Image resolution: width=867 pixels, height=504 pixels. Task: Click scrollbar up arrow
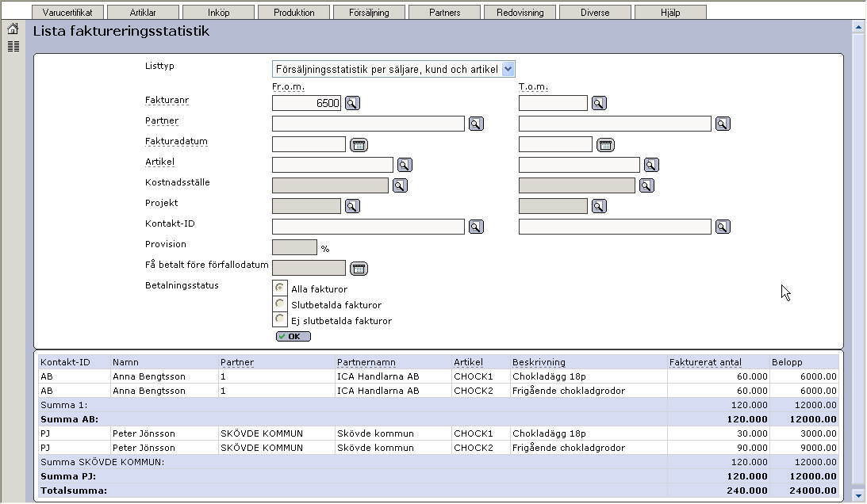858,26
